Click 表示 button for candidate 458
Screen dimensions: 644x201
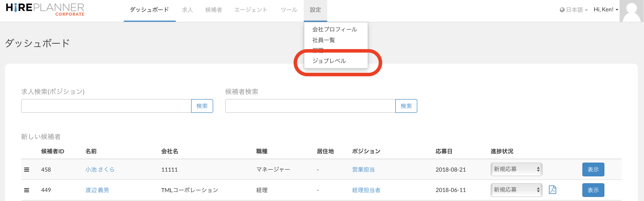(x=593, y=169)
